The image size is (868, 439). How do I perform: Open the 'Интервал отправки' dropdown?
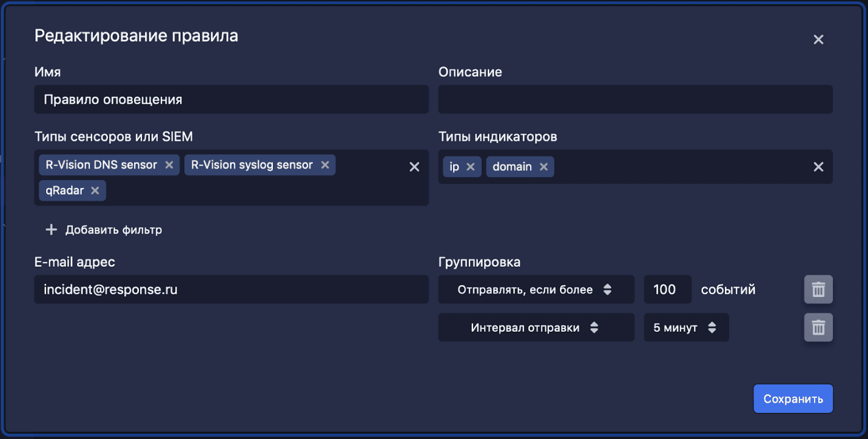[536, 328]
